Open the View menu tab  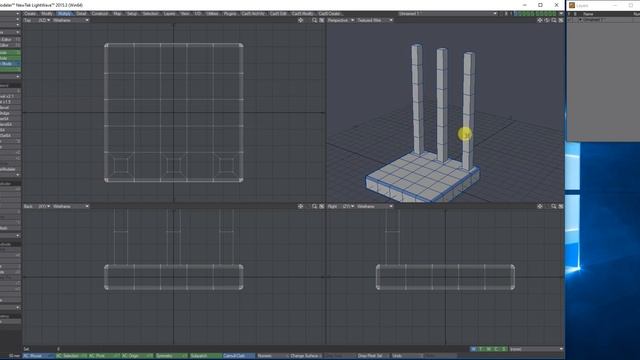(185, 13)
